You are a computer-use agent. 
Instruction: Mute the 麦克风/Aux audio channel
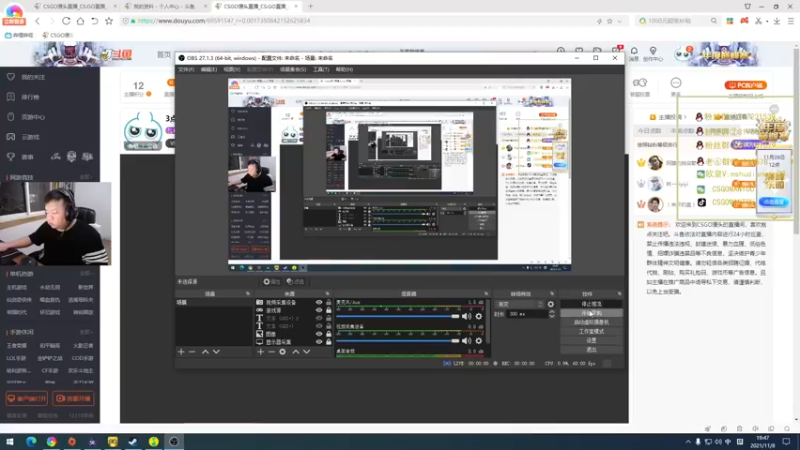(466, 316)
